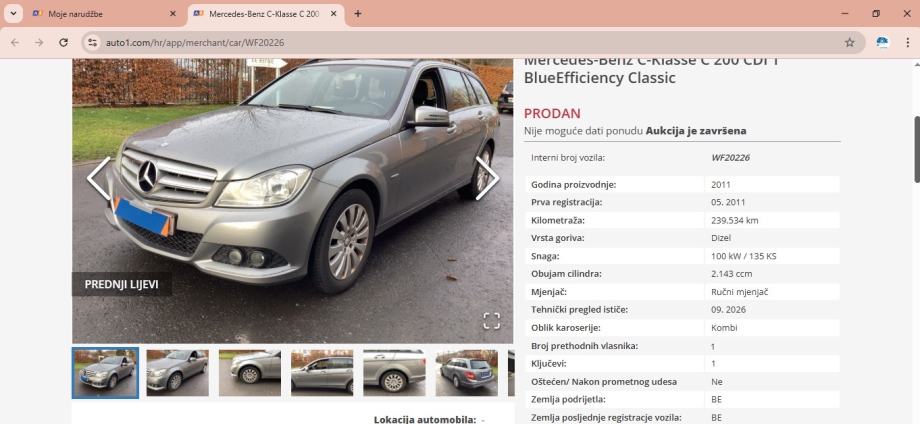Go to previous car photo with left arrow
Screen dimensions: 920x424
[99, 178]
